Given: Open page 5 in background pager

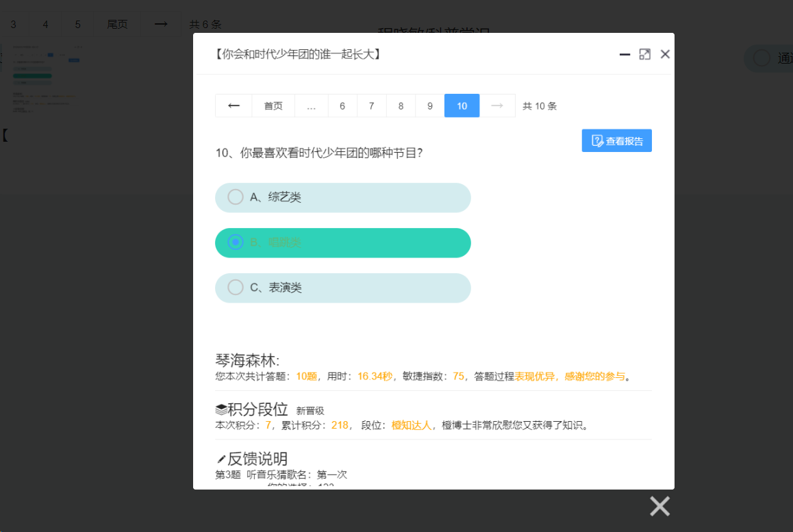Looking at the screenshot, I should click(77, 24).
